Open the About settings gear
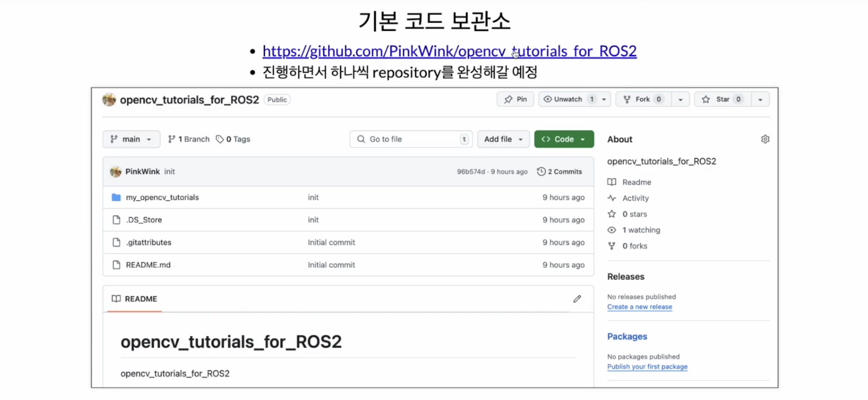Image resolution: width=868 pixels, height=400 pixels. [x=765, y=139]
